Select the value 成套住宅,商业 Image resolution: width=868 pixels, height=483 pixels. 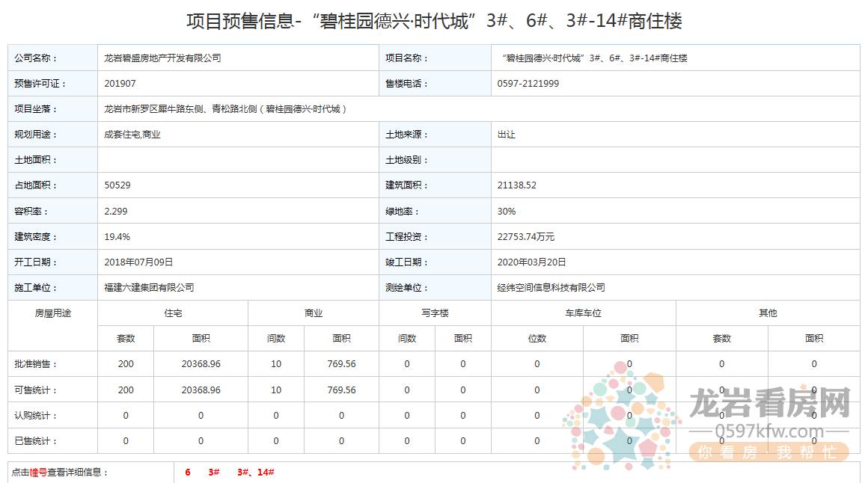[132, 135]
